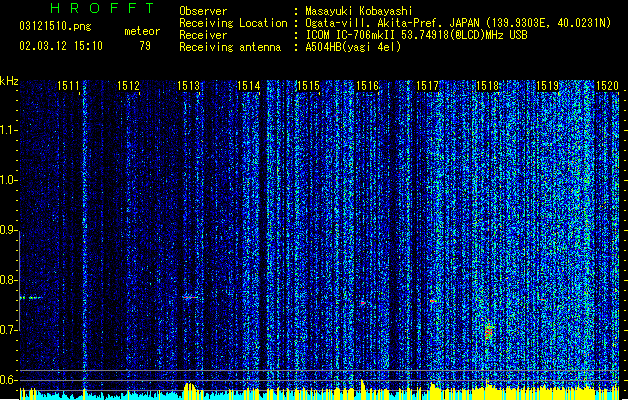The height and width of the screenshot is (400, 629).
Task: Click the red echo below the 1516 marker
Action: pyautogui.click(x=363, y=303)
